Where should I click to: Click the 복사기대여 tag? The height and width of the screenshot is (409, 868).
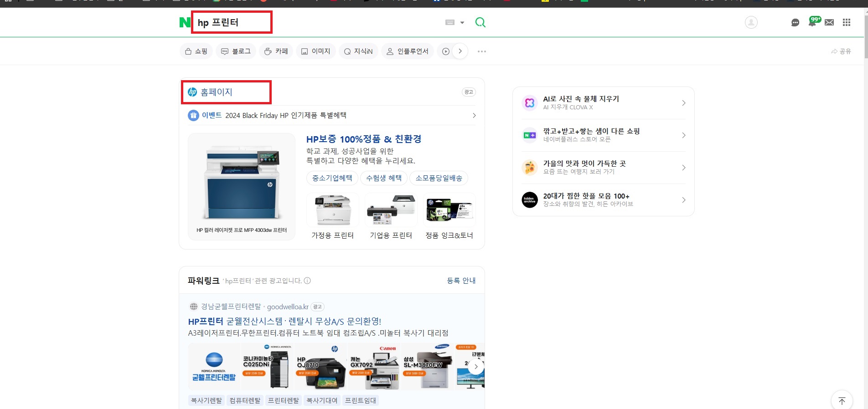click(x=322, y=400)
